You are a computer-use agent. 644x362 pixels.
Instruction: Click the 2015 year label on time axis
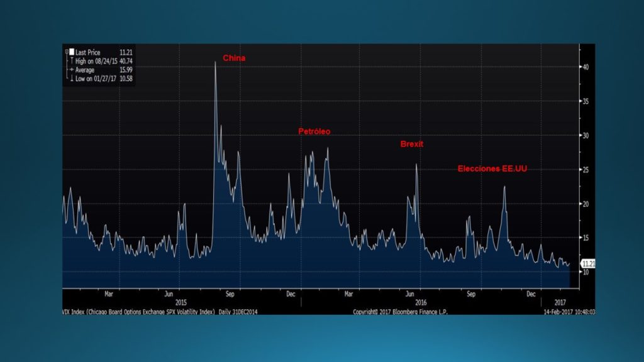(x=180, y=302)
